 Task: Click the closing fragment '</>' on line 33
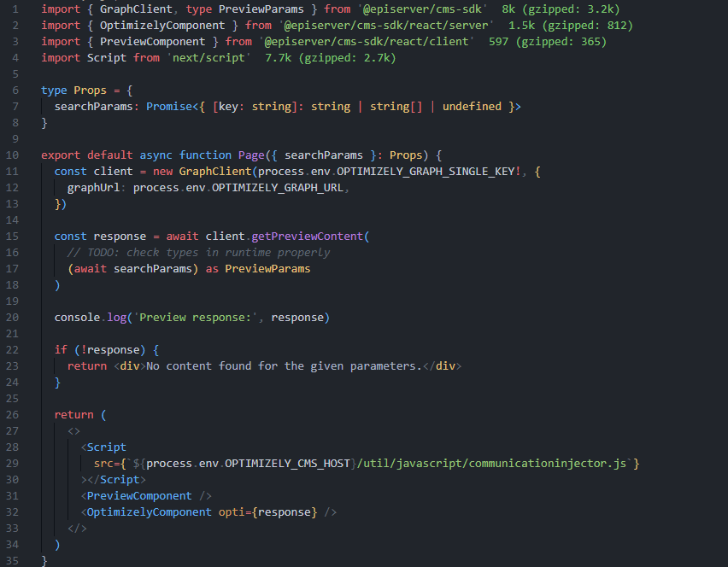[77, 529]
